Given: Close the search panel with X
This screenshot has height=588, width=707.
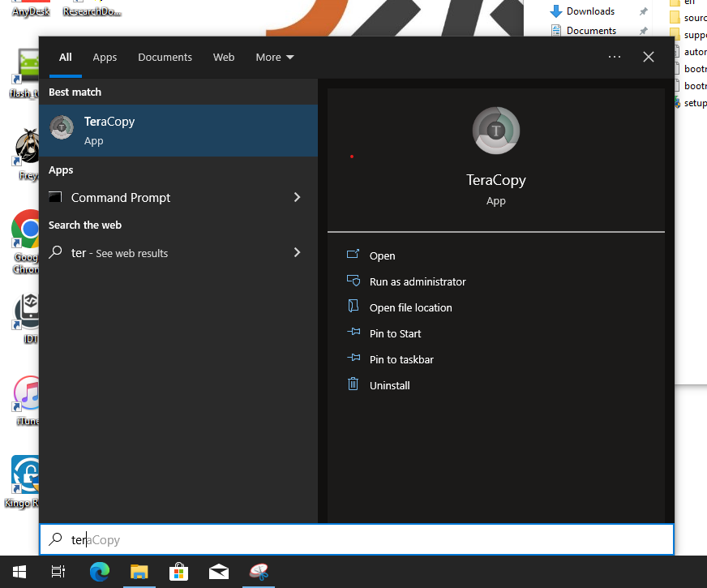Looking at the screenshot, I should (x=649, y=57).
